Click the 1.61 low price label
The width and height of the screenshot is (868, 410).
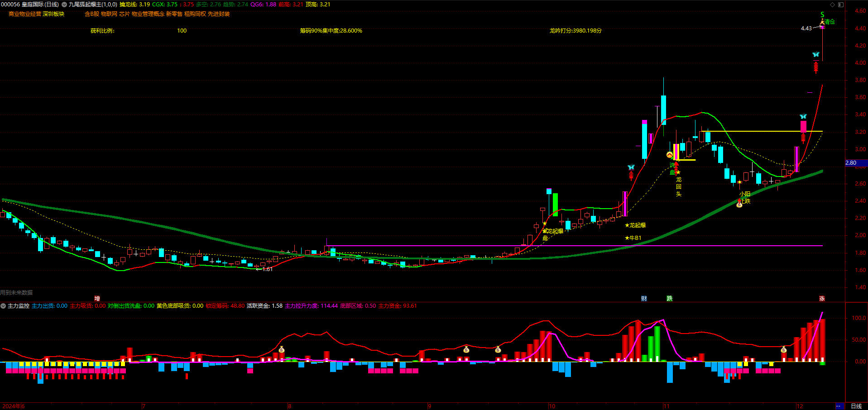tap(268, 269)
